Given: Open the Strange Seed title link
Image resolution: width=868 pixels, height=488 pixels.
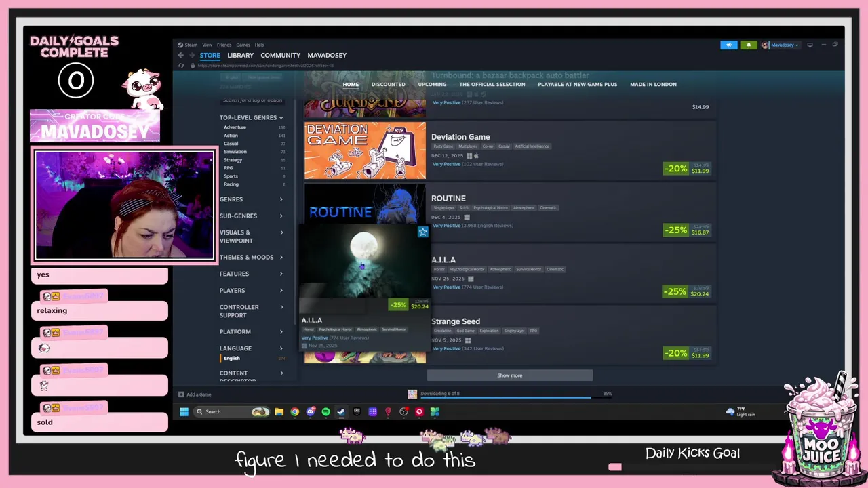Looking at the screenshot, I should [456, 321].
